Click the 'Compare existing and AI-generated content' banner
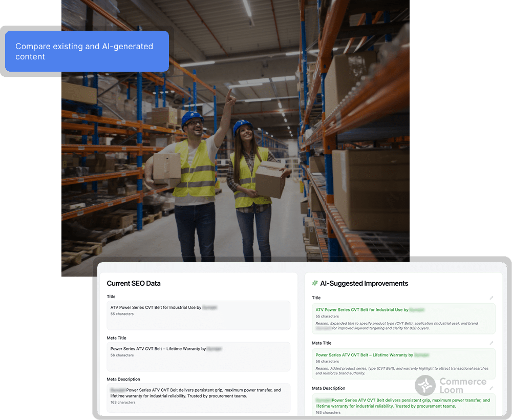This screenshot has width=512, height=420. point(87,51)
